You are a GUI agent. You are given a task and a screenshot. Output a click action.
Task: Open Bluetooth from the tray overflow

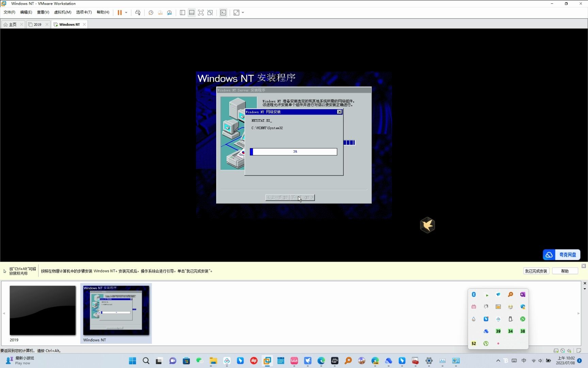[x=474, y=294]
